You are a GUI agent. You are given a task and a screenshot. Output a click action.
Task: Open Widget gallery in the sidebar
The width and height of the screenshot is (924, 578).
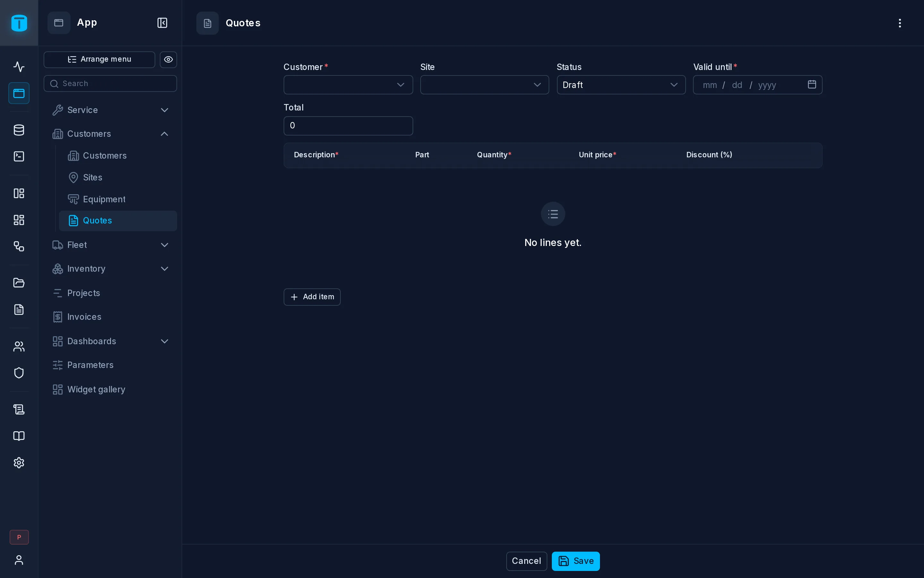click(x=110, y=390)
